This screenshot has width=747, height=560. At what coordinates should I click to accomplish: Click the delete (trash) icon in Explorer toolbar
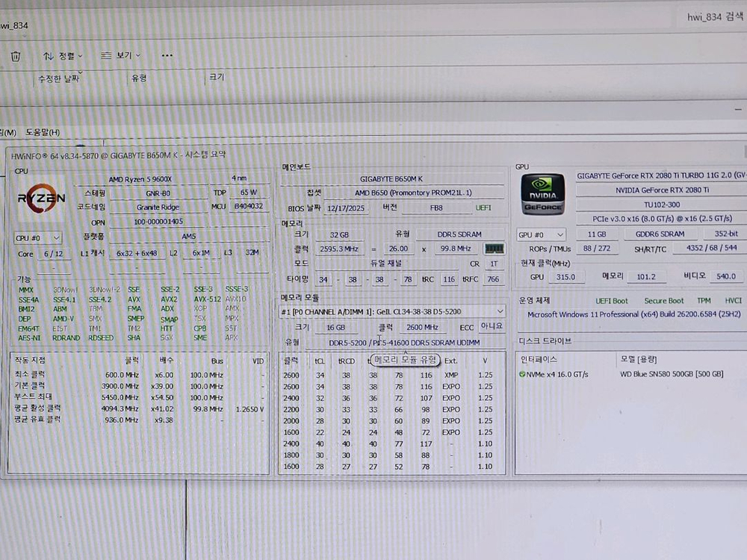(x=14, y=55)
